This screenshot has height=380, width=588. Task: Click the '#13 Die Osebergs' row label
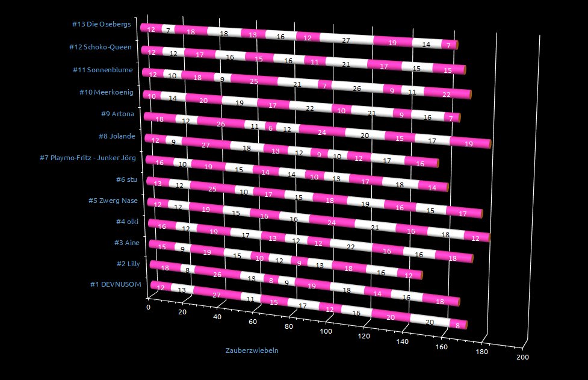pyautogui.click(x=101, y=25)
